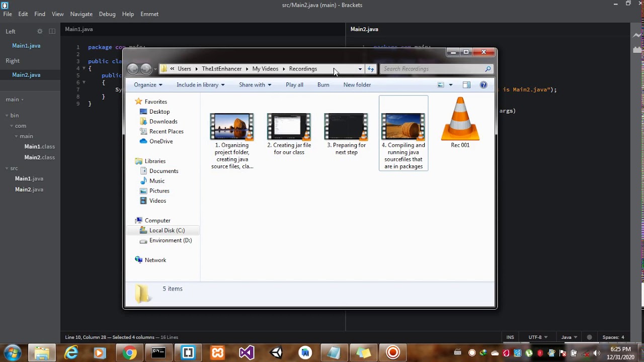Launch Google Chrome from the taskbar
Image resolution: width=644 pixels, height=362 pixels.
(x=130, y=353)
